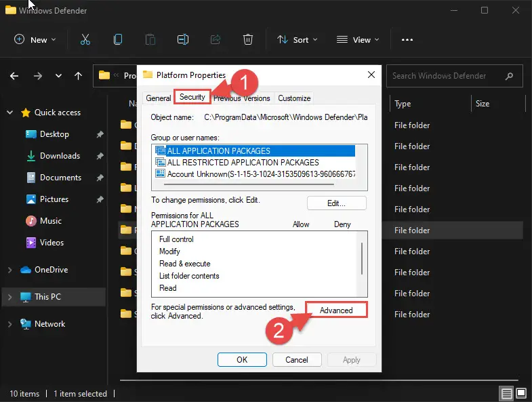Click the Copy icon in toolbar
Viewport: 532px width, 402px height.
point(118,40)
